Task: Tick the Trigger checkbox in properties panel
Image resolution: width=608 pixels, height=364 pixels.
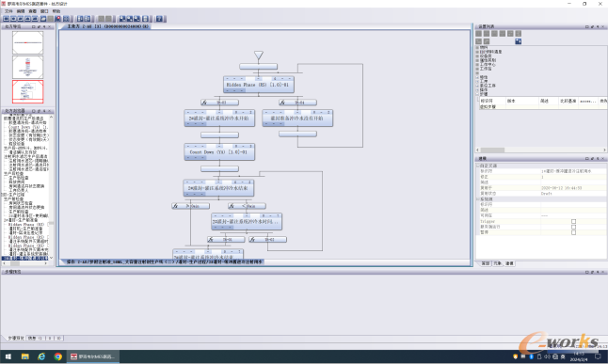Action: (573, 221)
